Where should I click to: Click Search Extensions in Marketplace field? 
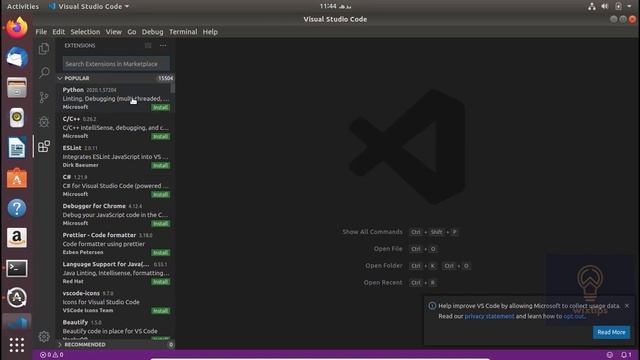116,64
